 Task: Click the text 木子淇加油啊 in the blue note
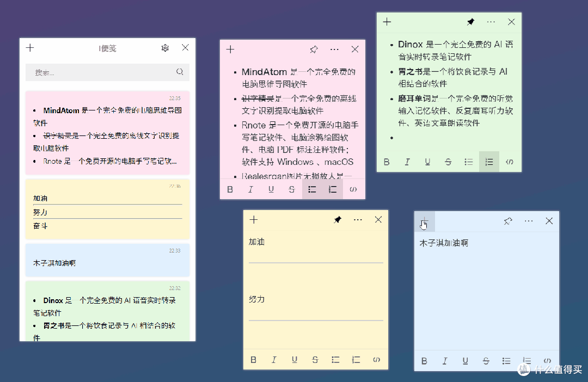coord(444,243)
